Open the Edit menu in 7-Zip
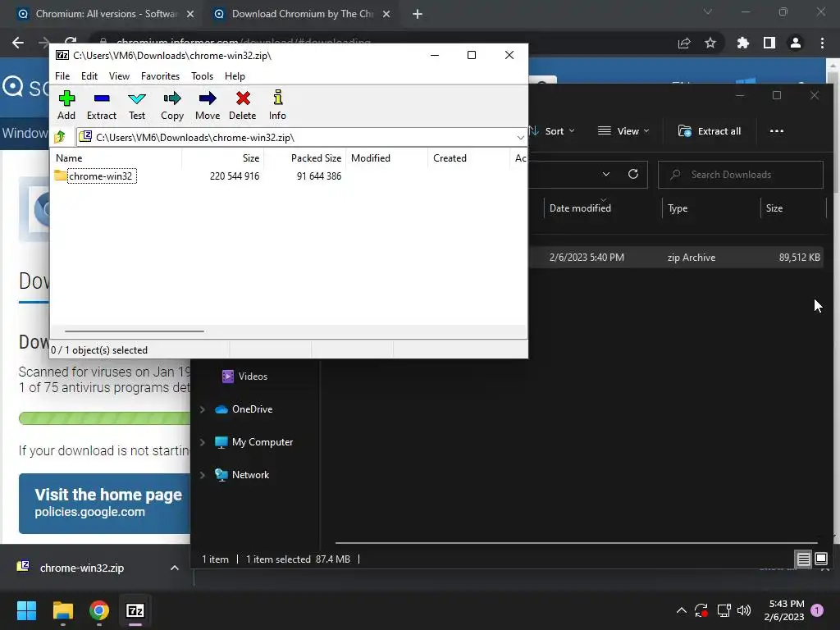The width and height of the screenshot is (840, 630). (x=89, y=76)
